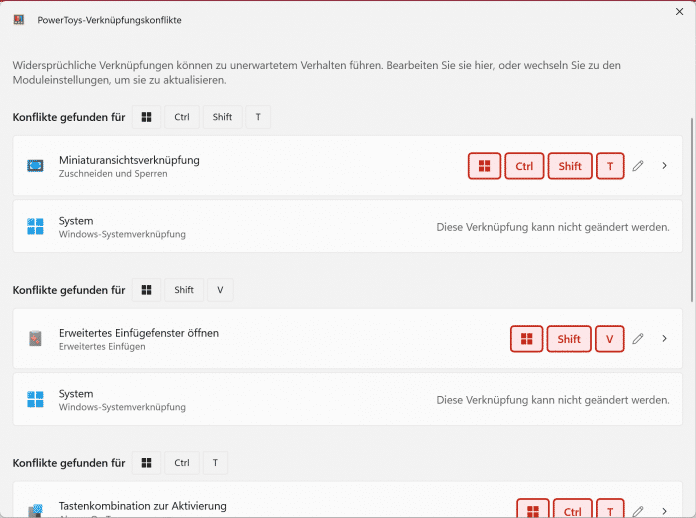Click Shift chip in Win+Ctrl+Shift+T conflict header
This screenshot has height=518, width=696.
222,117
